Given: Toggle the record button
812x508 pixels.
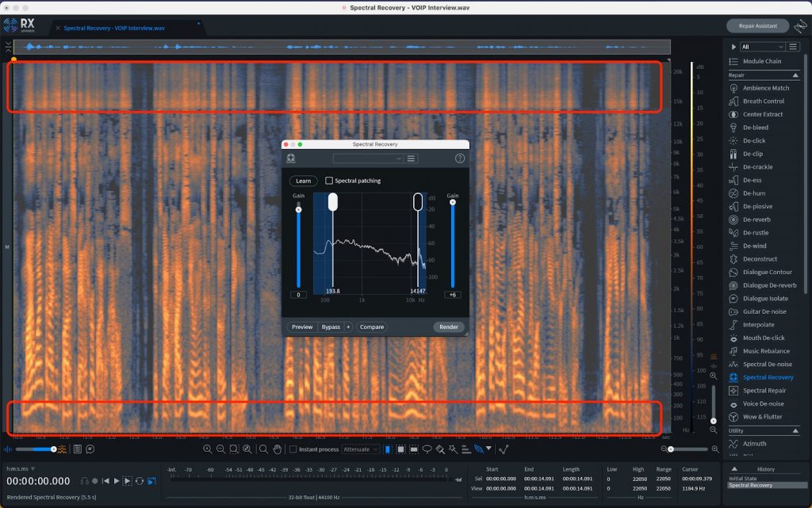Looking at the screenshot, I should 95,481.
